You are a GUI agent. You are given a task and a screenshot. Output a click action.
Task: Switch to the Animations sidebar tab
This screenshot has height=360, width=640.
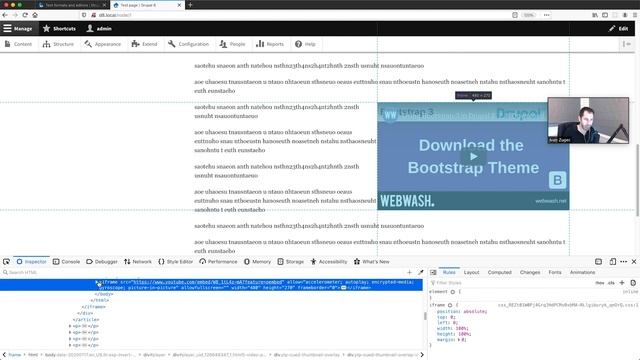582,272
